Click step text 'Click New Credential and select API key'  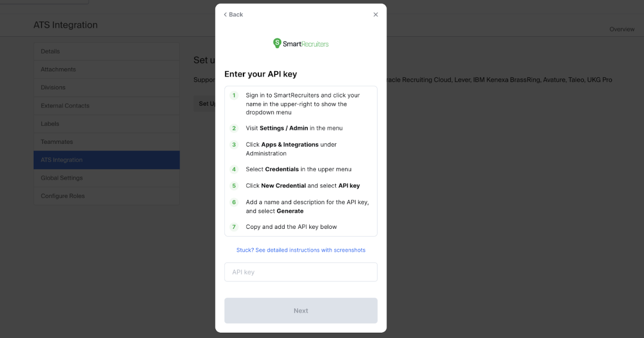coord(303,186)
